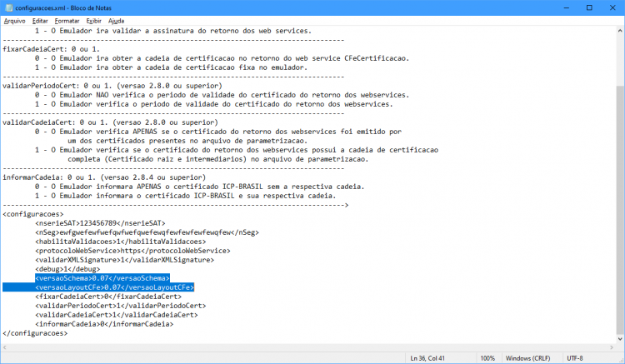Minimize the Bloco de Notas window
Viewport: 625px width, 364px height.
tap(566, 8)
